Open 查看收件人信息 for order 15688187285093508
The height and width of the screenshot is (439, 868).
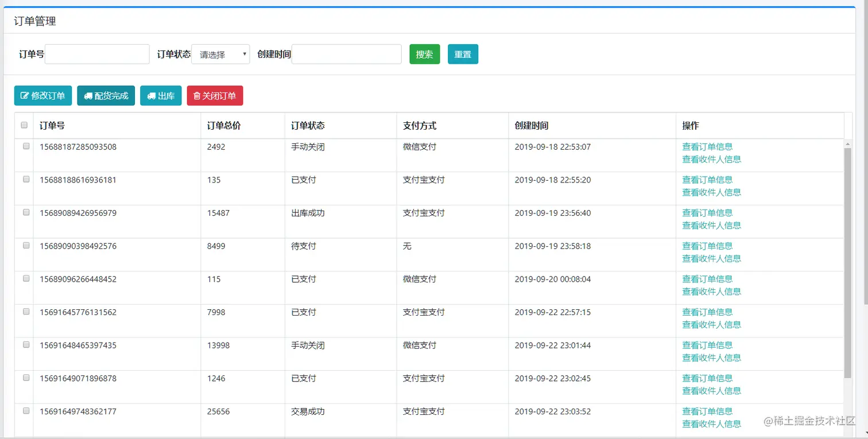point(711,159)
